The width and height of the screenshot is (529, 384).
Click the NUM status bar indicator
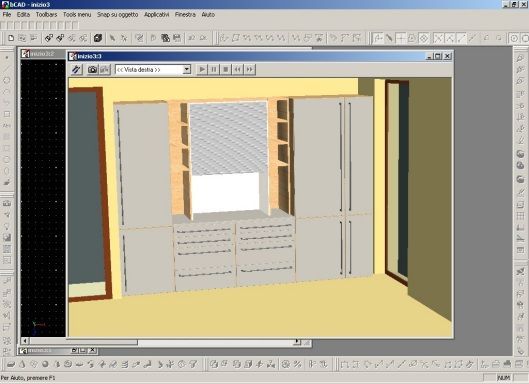[504, 378]
